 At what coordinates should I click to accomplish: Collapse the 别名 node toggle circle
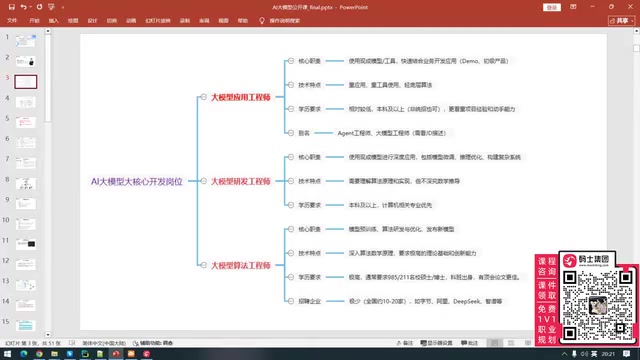point(291,133)
